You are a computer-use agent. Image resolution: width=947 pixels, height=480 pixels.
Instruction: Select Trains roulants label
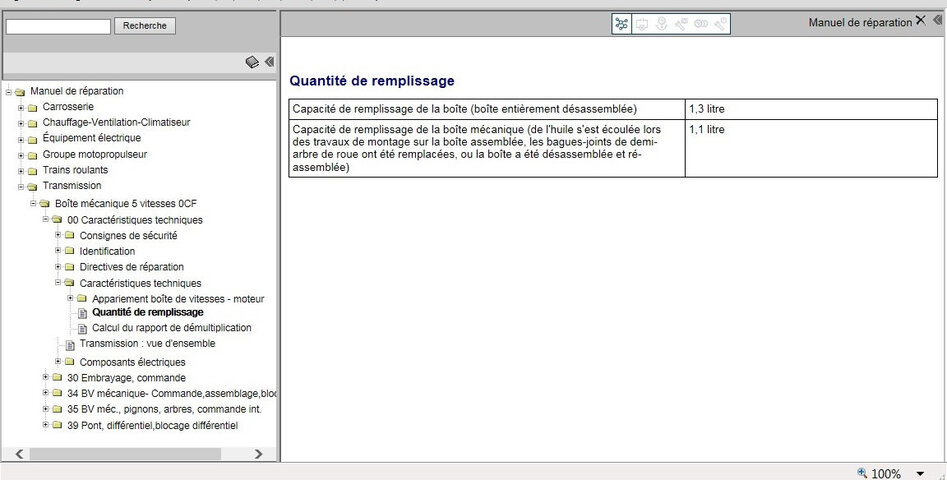pos(75,170)
